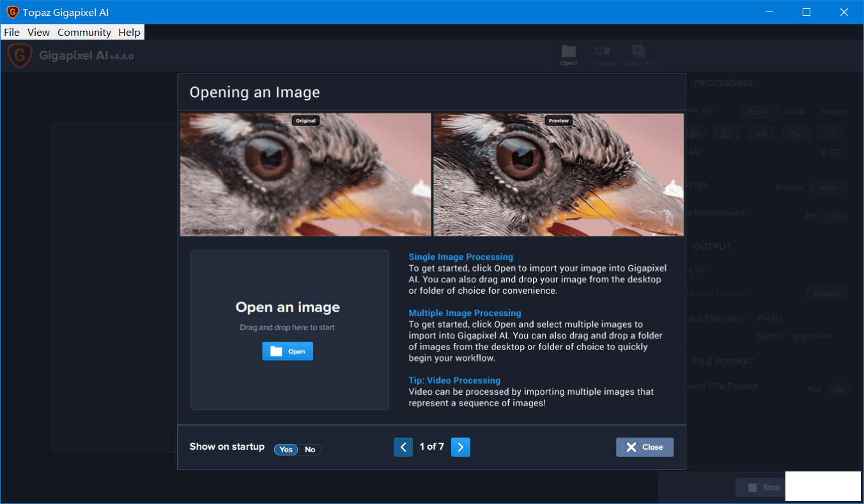
Task: Go to previous tutorial page arrow
Action: pos(403,447)
